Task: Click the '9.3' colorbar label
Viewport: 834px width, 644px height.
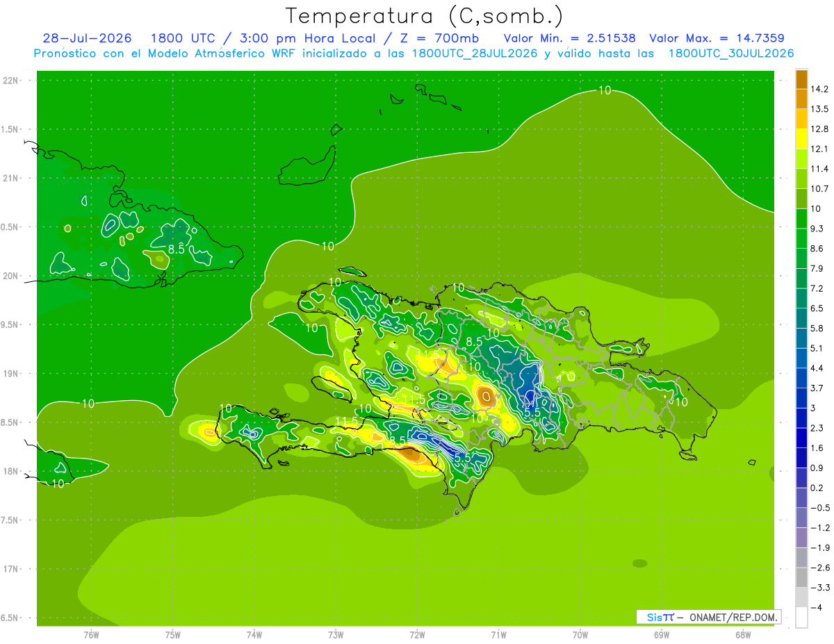Action: coord(817,229)
